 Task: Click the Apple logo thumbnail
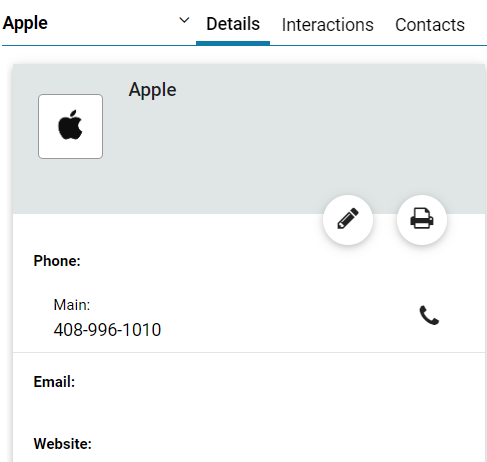70,126
